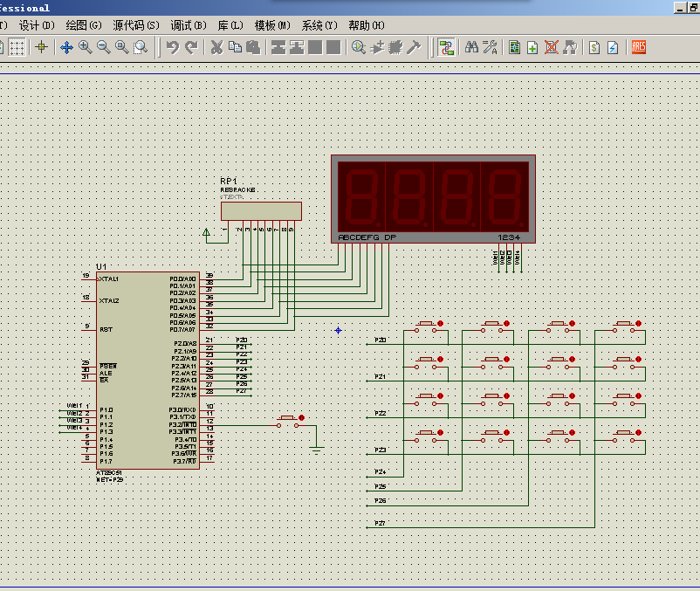Screen dimensions: 700x591
Task: Zoom in with the magnifier plus icon
Action: [x=85, y=47]
